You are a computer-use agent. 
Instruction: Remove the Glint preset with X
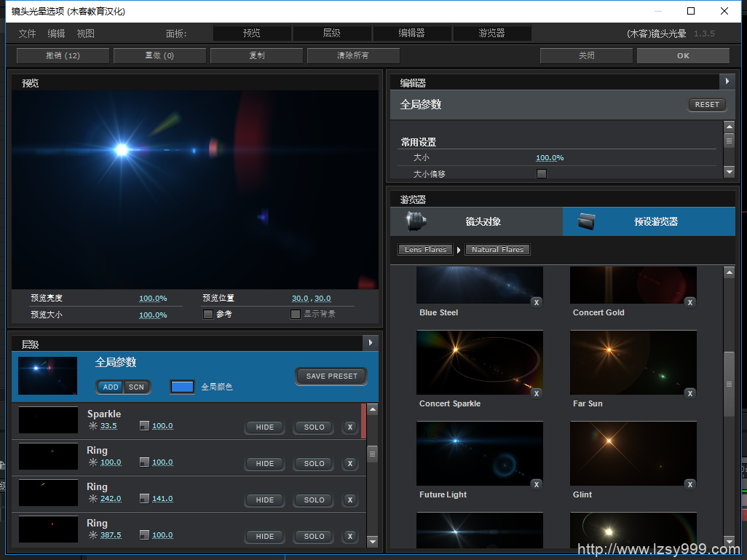(690, 484)
